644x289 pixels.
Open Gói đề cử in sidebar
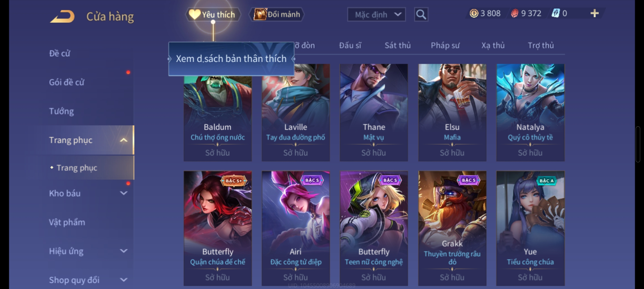click(67, 82)
